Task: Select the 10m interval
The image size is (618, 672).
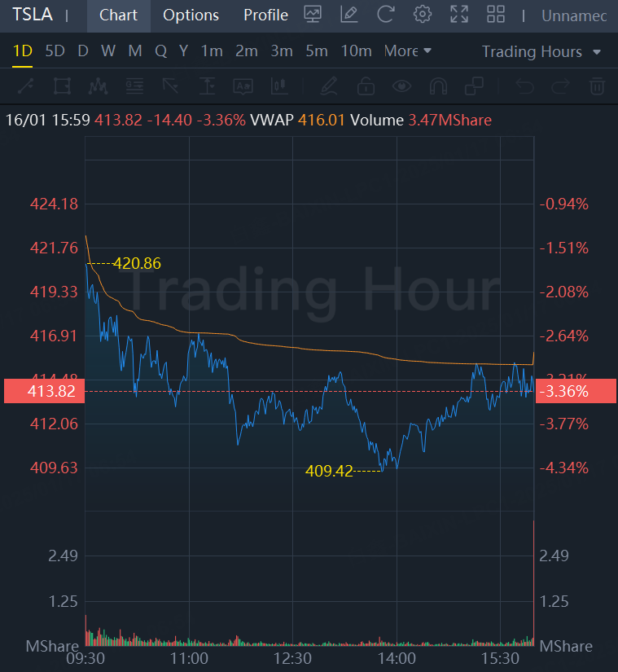Action: 357,51
